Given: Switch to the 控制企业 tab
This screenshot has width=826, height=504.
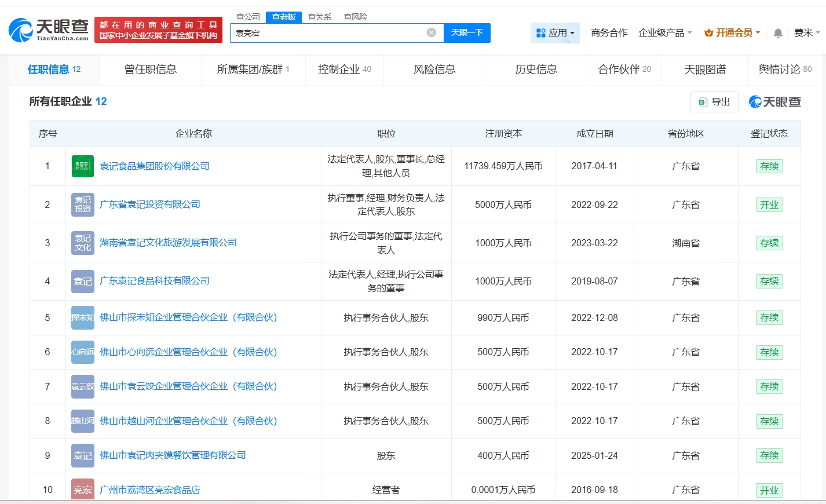Looking at the screenshot, I should click(x=344, y=70).
